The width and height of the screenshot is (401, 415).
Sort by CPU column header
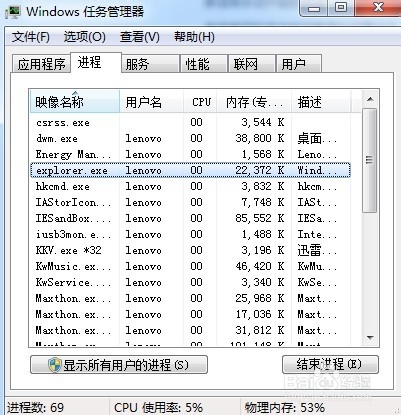click(200, 102)
